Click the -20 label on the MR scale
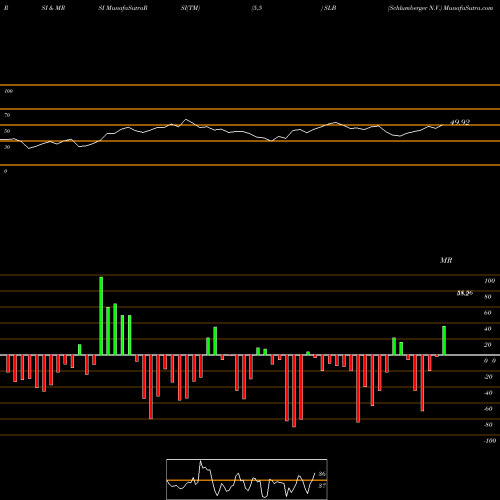The height and width of the screenshot is (500, 500). click(488, 377)
